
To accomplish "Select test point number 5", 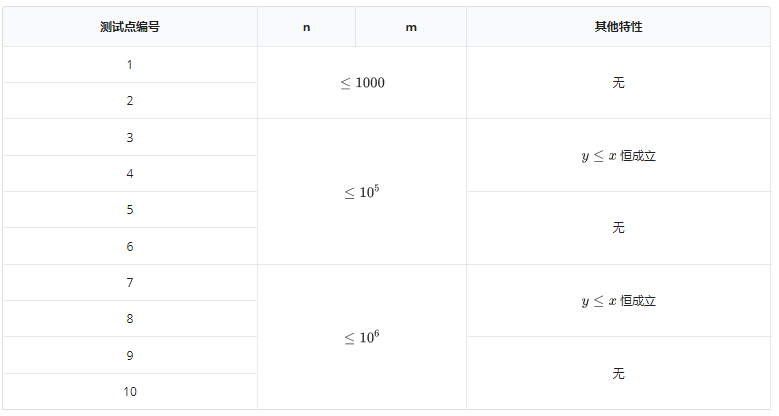I will pos(130,210).
